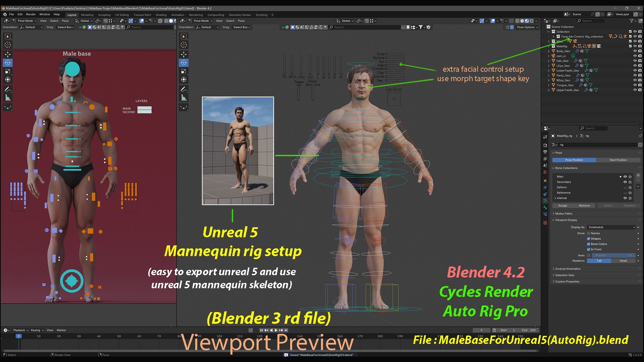Open the Output properties tab
The image size is (644, 362).
click(x=545, y=152)
